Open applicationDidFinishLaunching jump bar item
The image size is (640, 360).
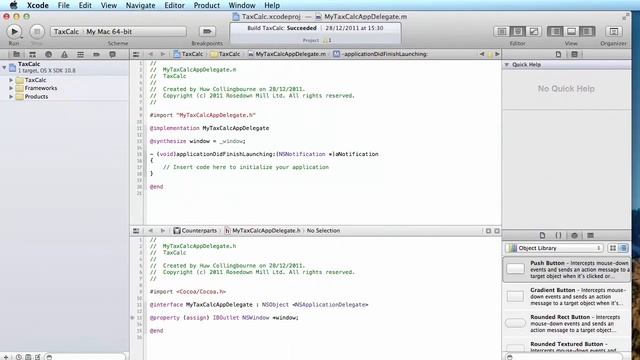[x=380, y=54]
